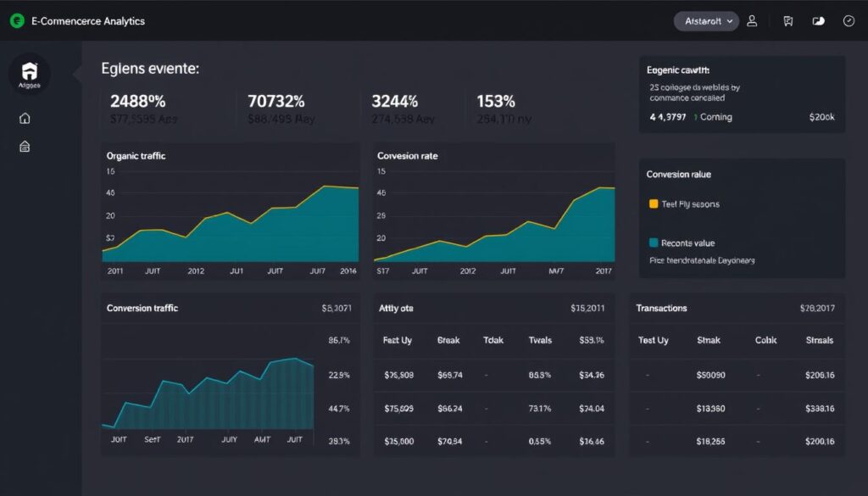Click the calendar icon in the top bar
The width and height of the screenshot is (868, 496).
(x=787, y=20)
